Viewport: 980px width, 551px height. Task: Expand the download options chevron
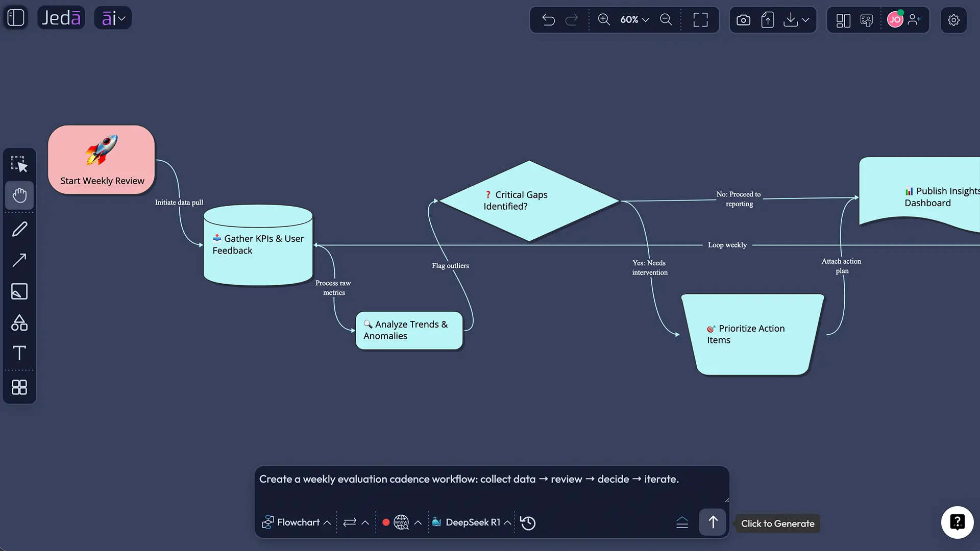[805, 20]
